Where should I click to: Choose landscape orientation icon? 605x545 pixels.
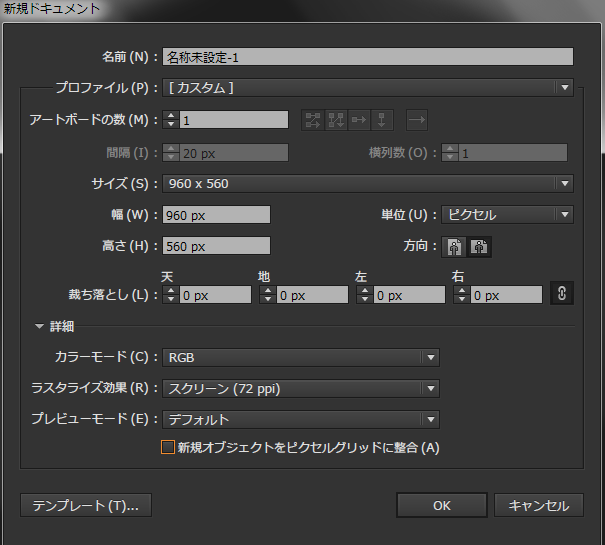[479, 247]
